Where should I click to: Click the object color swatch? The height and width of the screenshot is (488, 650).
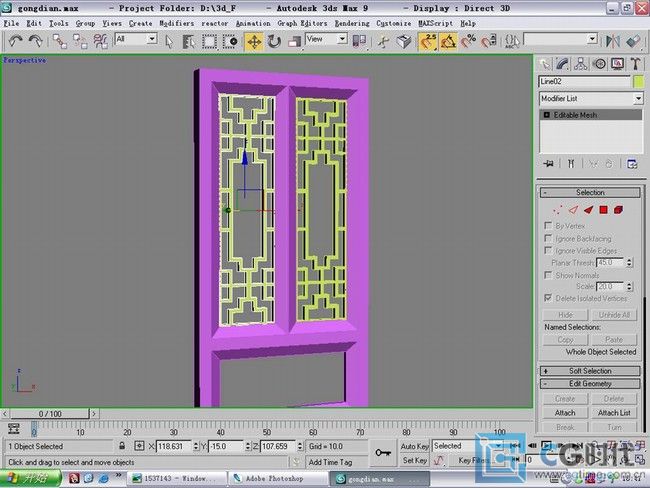[x=638, y=81]
